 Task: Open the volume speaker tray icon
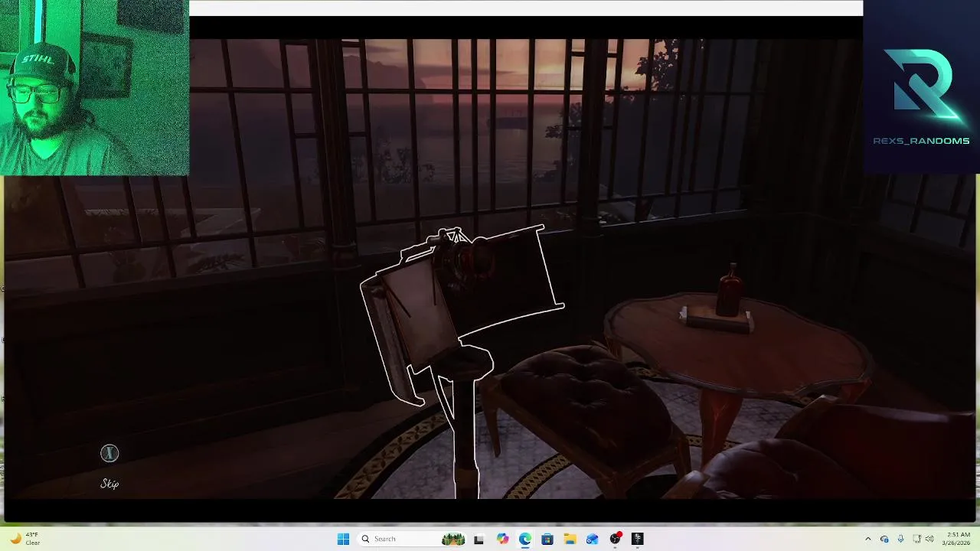tap(929, 539)
